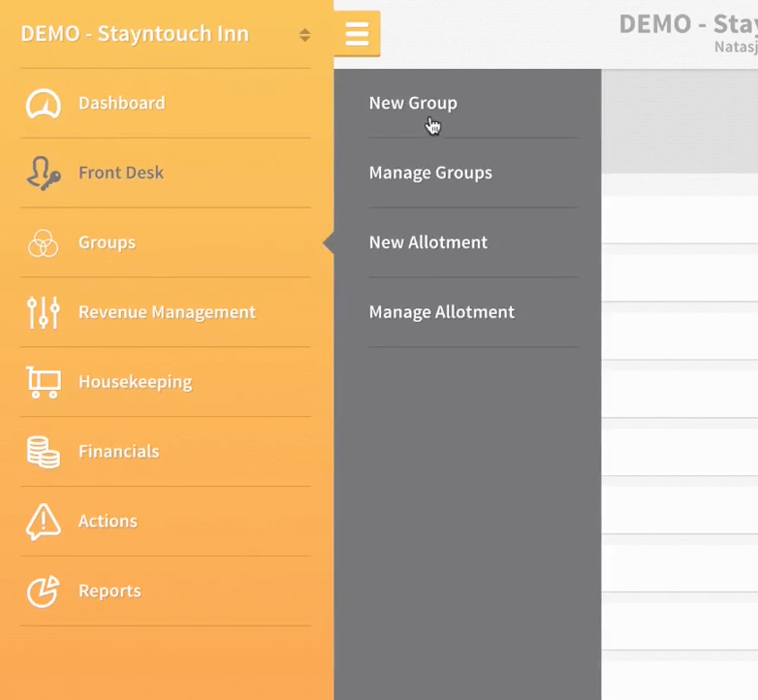The image size is (758, 700).
Task: Open Manage Groups submenu item
Action: (x=430, y=173)
